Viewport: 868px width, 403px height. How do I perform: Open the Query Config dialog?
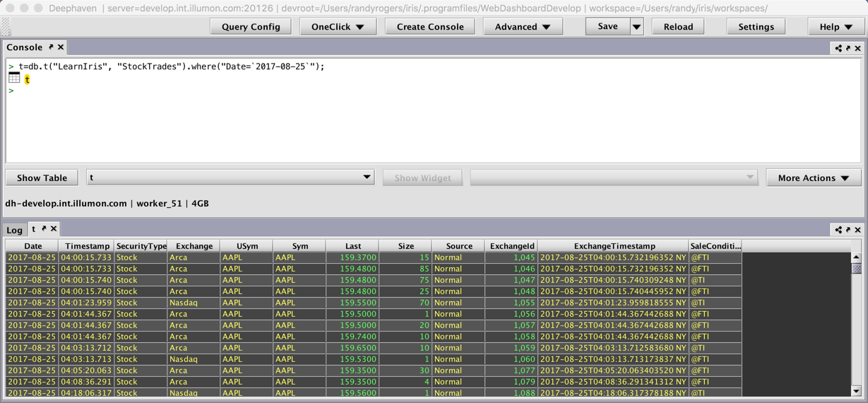coord(251,27)
